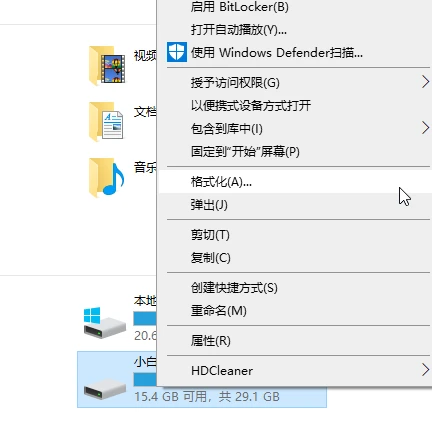This screenshot has height=422, width=432.
Task: Click the local disk Windows drive icon
Action: (x=105, y=323)
